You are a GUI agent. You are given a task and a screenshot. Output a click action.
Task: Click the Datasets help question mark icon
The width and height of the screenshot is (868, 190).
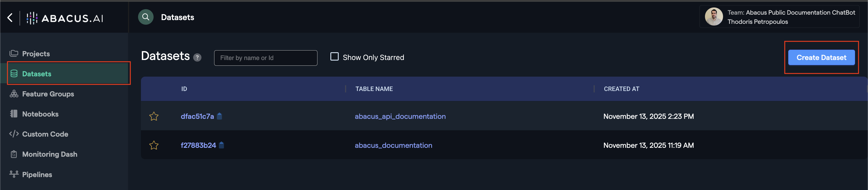[x=197, y=58]
